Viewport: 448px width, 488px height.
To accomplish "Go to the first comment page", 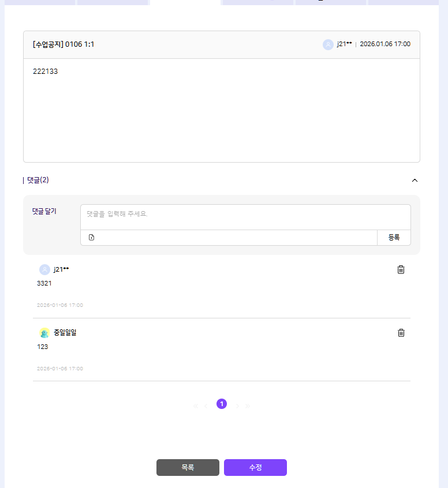I will [196, 406].
